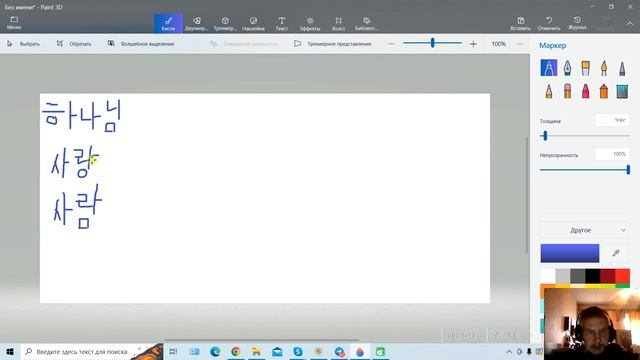Open File Explorer from taskbar
640x360 pixels.
[256, 351]
